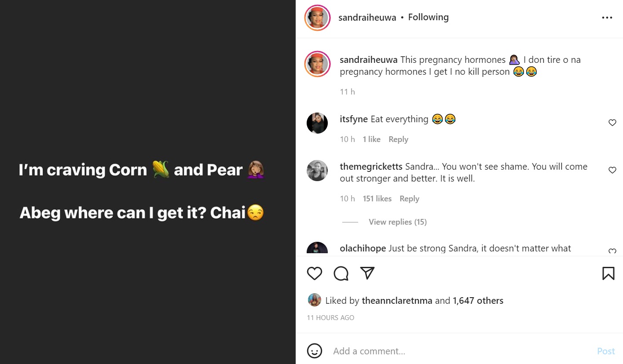Image resolution: width=623 pixels, height=364 pixels.
Task: Save post with bookmark icon
Action: click(608, 273)
